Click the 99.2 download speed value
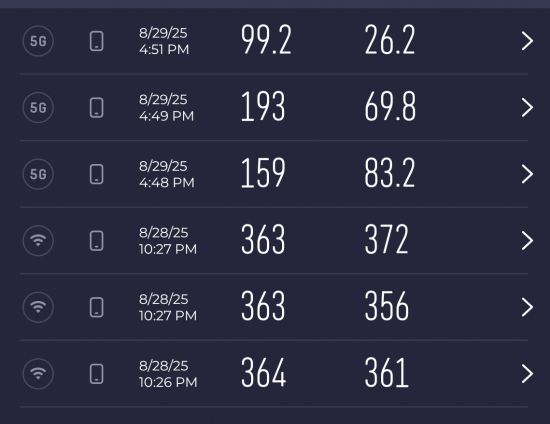Viewport: 550px width, 424px height. point(266,40)
